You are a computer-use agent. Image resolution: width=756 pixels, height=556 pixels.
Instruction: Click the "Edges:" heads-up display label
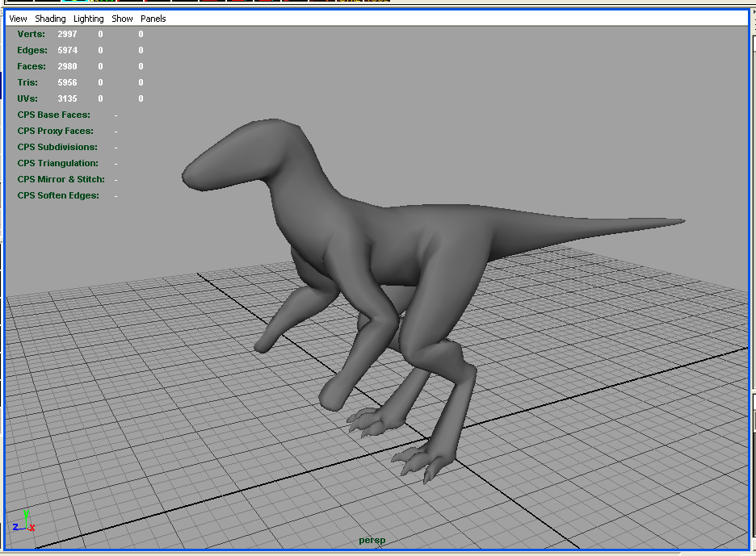pyautogui.click(x=32, y=50)
